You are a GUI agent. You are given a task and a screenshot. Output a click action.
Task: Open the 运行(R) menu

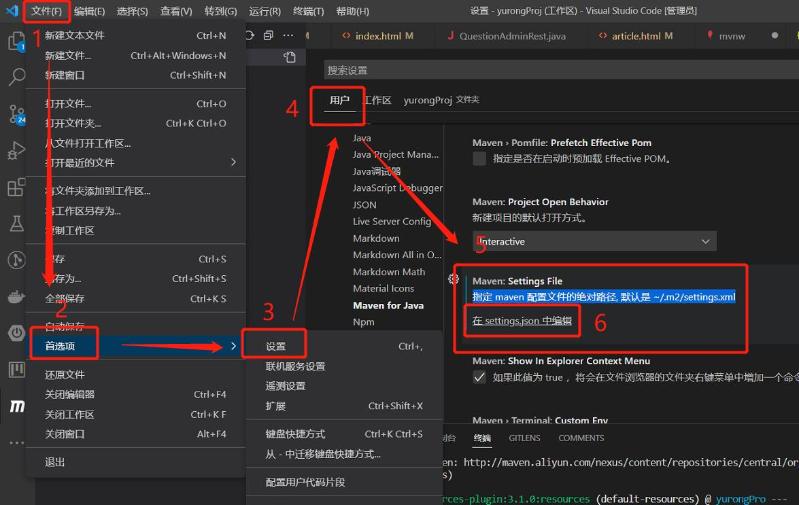(264, 11)
